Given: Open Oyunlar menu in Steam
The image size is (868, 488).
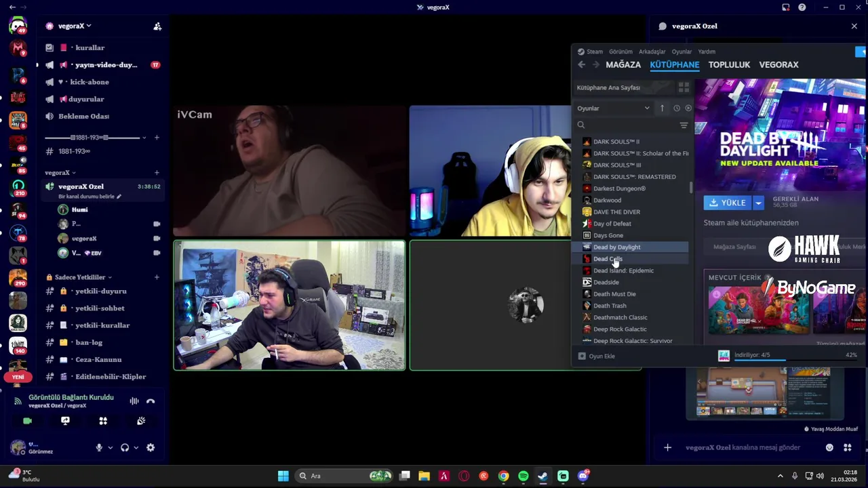Looking at the screenshot, I should [682, 52].
